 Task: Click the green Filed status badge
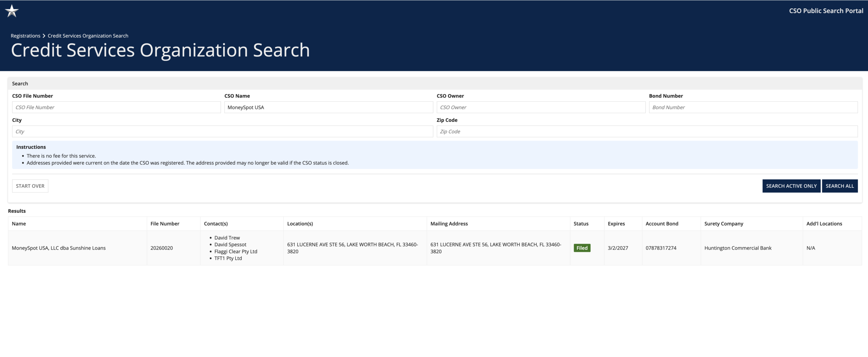[x=582, y=248]
